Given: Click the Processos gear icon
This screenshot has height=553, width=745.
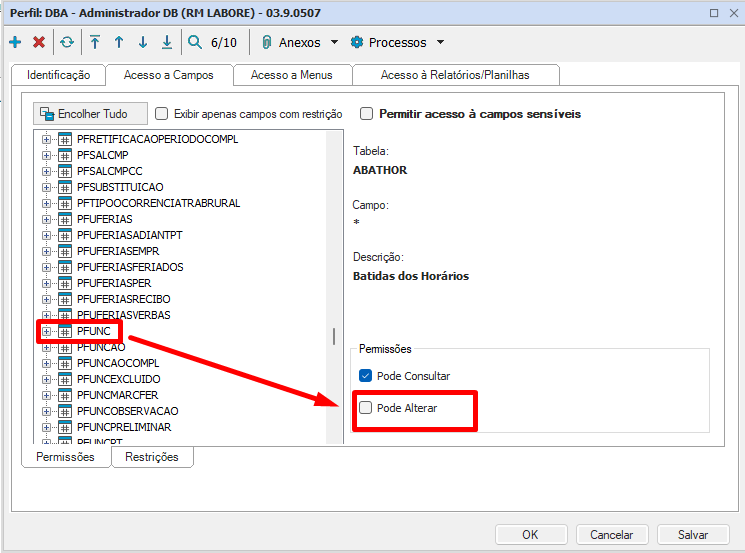Looking at the screenshot, I should (x=357, y=42).
